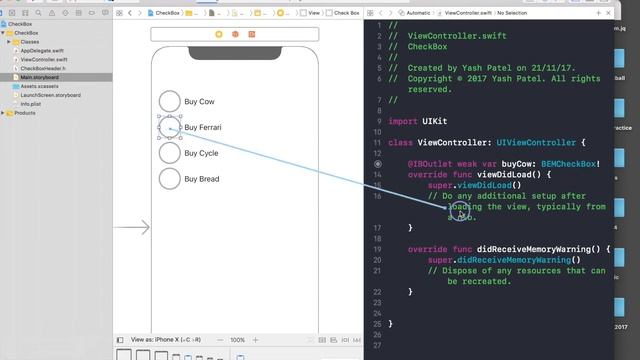This screenshot has height=360, width=640.
Task: Click the storyboard entry point arrow
Action: 132,227
